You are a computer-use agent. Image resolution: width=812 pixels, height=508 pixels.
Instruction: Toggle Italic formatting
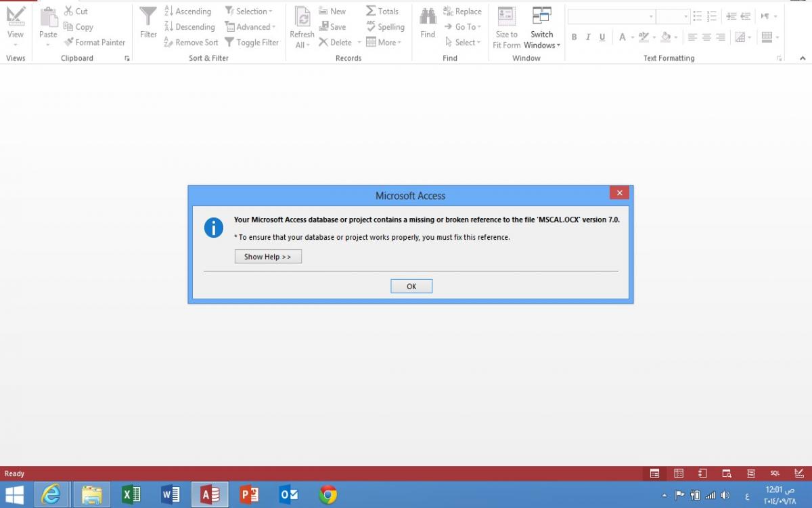point(588,37)
